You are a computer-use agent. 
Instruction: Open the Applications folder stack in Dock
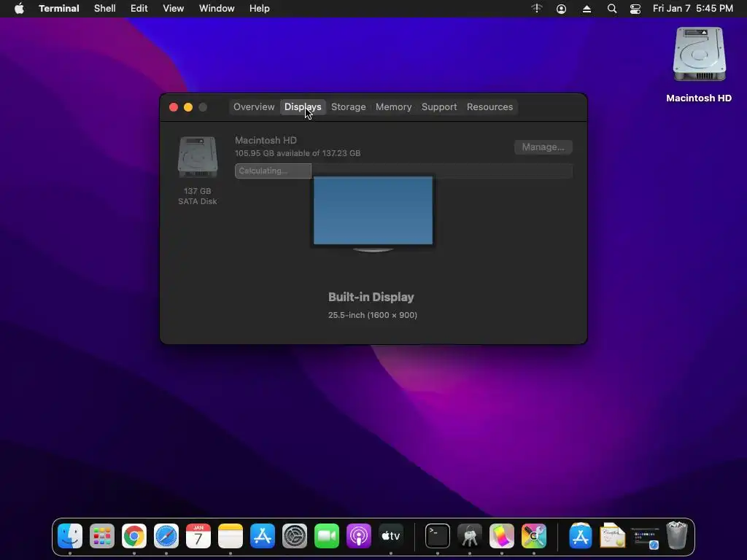click(580, 536)
